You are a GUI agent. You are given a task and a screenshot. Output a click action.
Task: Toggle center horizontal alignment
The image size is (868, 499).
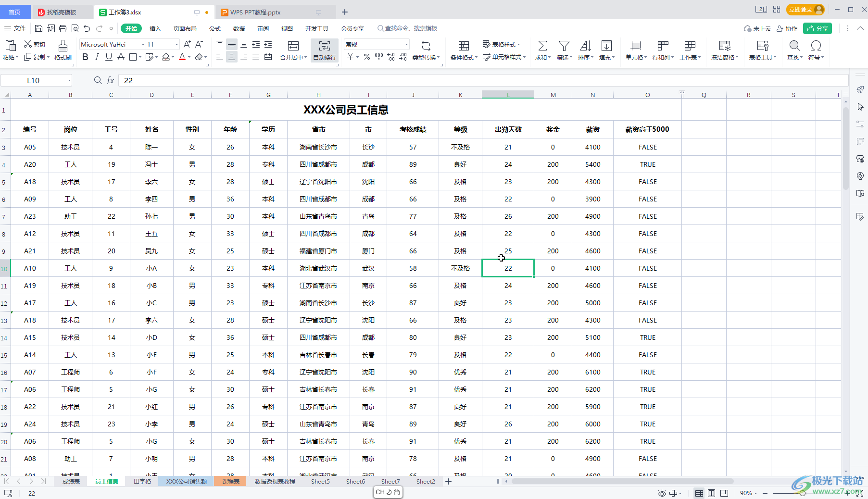coord(232,57)
